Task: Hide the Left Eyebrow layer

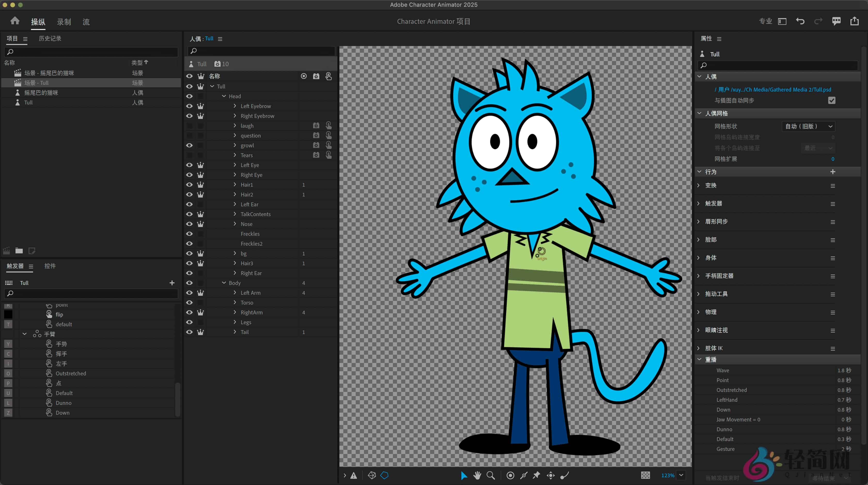Action: 189,106
